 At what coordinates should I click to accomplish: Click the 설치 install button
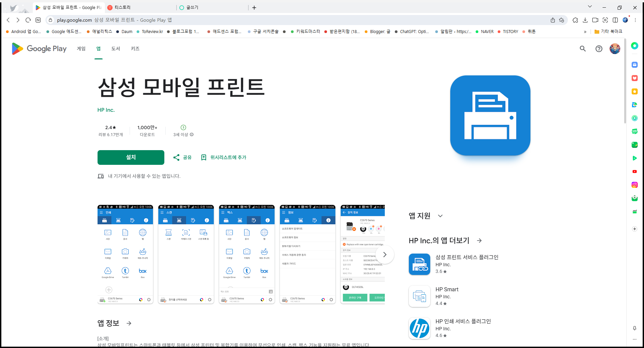[x=131, y=157]
